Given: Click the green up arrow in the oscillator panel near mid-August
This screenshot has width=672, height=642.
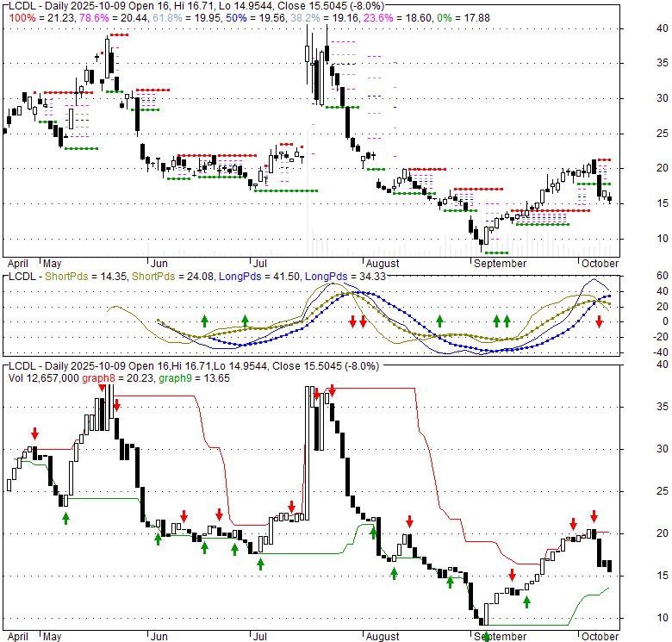Looking at the screenshot, I should pyautogui.click(x=439, y=321).
